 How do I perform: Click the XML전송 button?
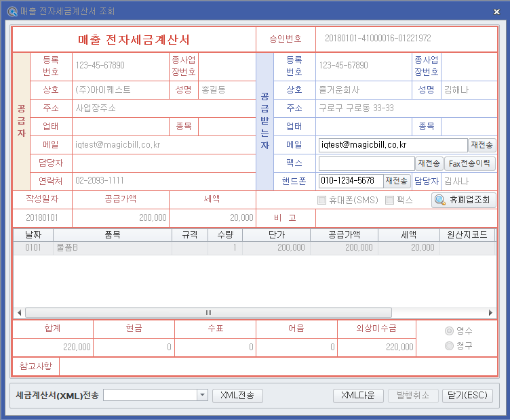coord(237,396)
